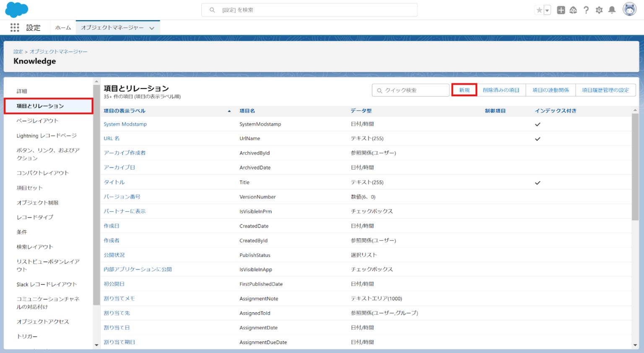This screenshot has width=644, height=353.
Task: Open the Setup gear icon
Action: click(599, 10)
